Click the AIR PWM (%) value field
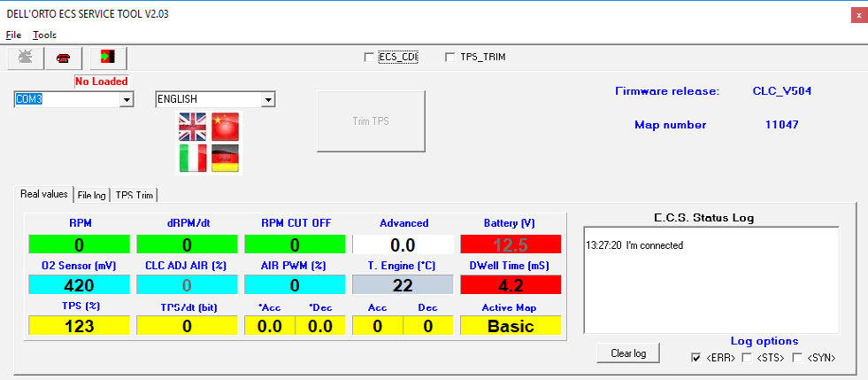 tap(295, 284)
